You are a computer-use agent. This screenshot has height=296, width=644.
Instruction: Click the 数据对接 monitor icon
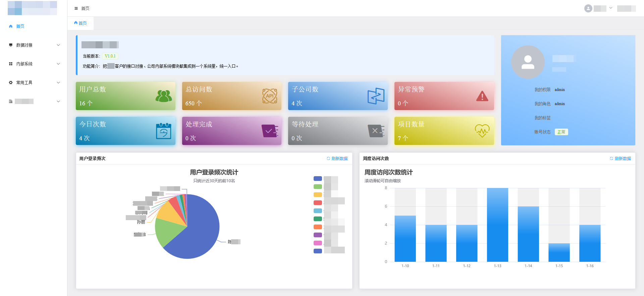click(x=11, y=45)
